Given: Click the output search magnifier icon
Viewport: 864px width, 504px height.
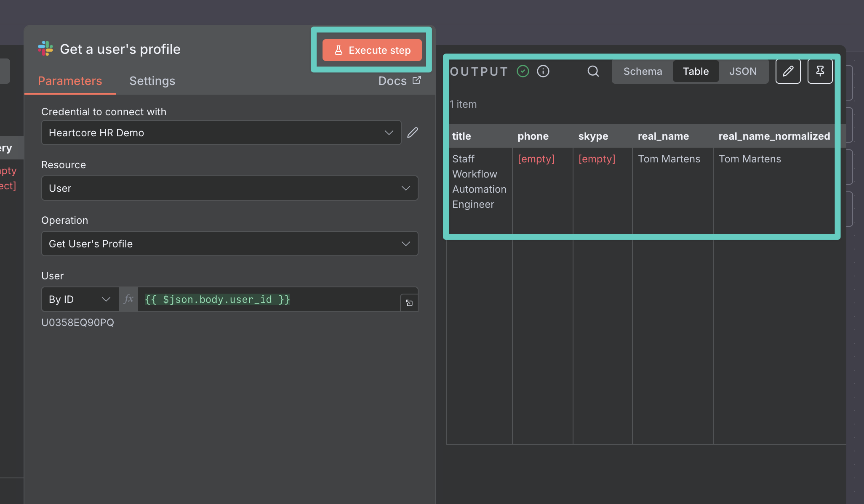Looking at the screenshot, I should click(x=593, y=71).
